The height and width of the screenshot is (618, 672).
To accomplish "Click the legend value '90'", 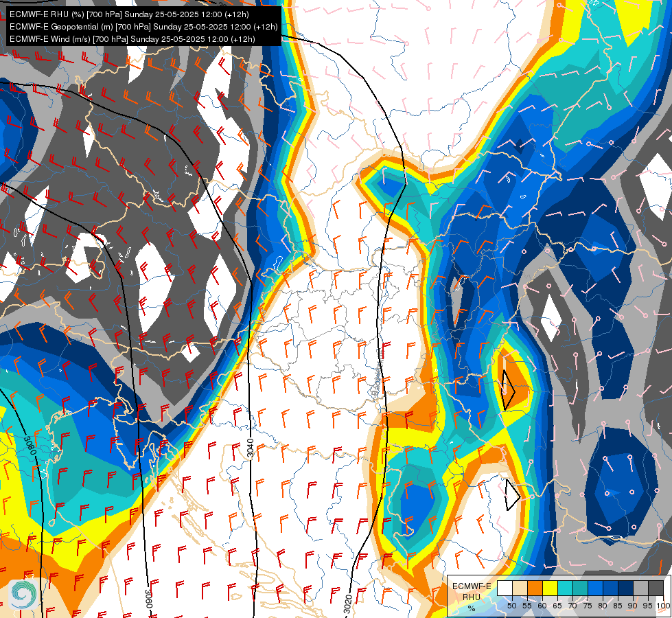I will pyautogui.click(x=633, y=606).
